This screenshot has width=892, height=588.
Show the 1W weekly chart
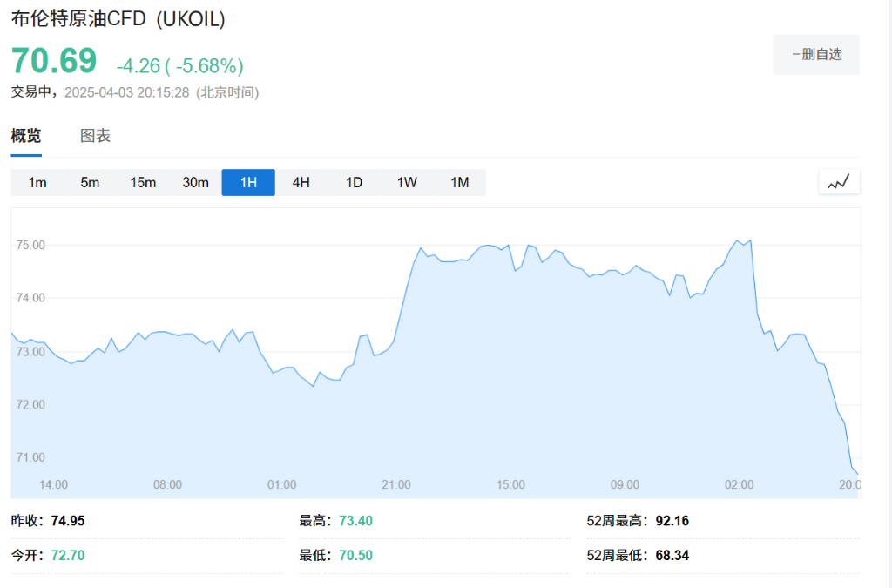407,183
